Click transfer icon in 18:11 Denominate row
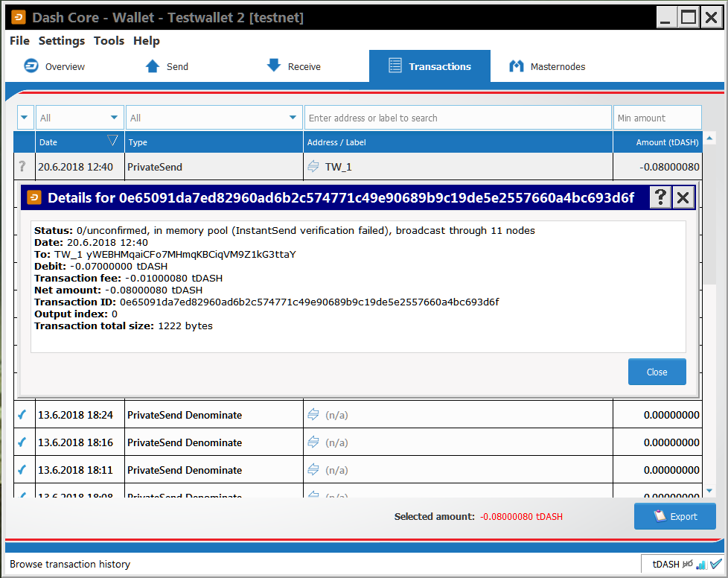This screenshot has width=728, height=578. point(313,470)
